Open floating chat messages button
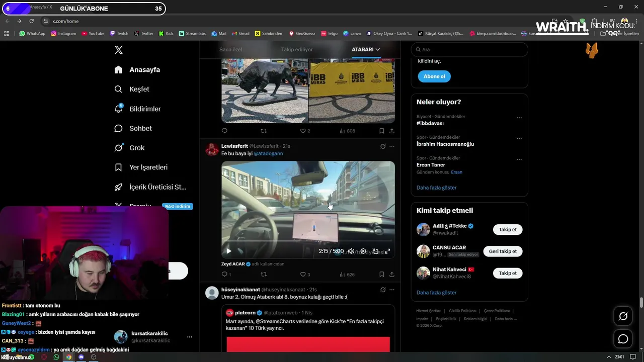644x362 pixels. (623, 339)
